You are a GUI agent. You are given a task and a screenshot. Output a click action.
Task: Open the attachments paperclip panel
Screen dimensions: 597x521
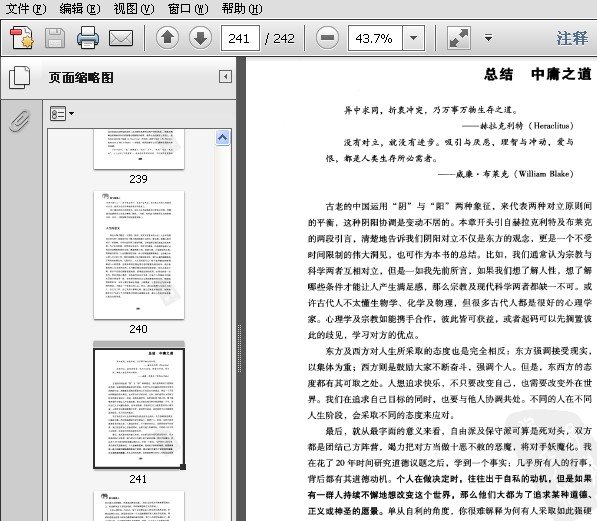(20, 121)
